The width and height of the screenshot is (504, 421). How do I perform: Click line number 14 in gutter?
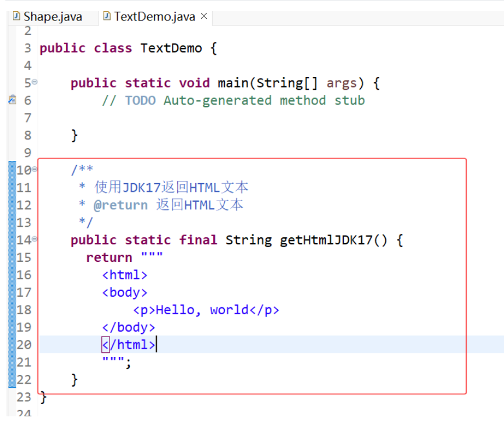click(24, 240)
